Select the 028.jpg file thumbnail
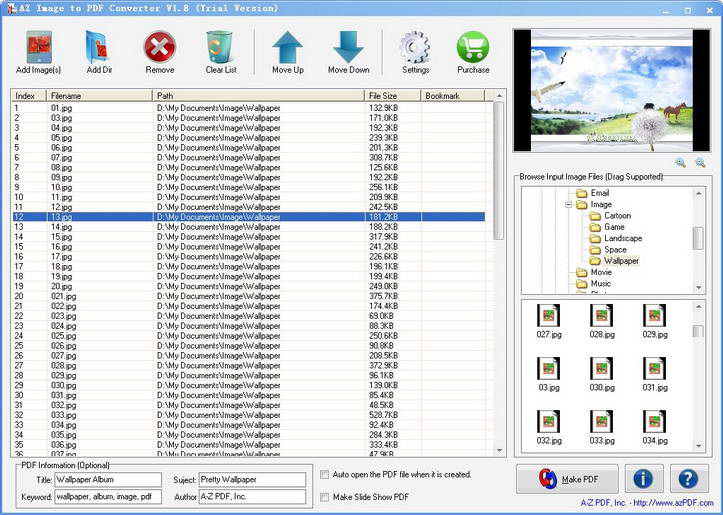723x515 pixels. point(602,321)
